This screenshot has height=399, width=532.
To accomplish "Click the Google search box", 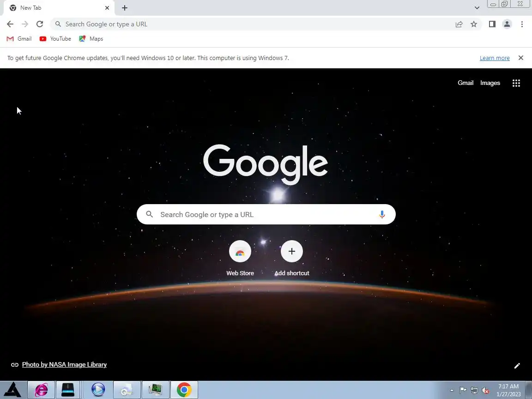I will point(266,214).
